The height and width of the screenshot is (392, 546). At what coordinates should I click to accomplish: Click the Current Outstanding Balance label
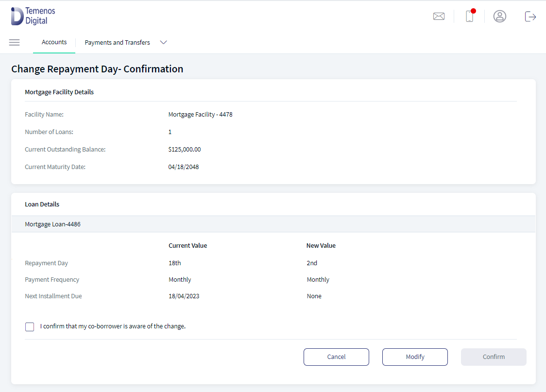click(x=65, y=149)
